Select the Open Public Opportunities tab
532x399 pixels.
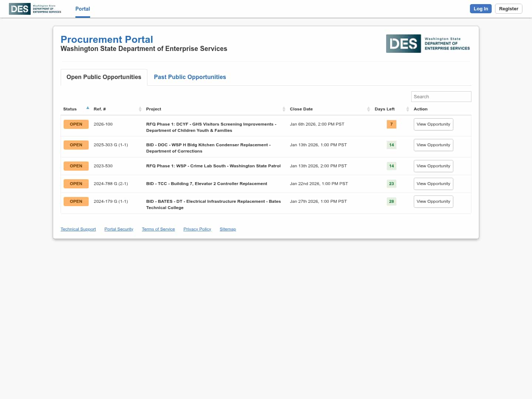point(104,77)
